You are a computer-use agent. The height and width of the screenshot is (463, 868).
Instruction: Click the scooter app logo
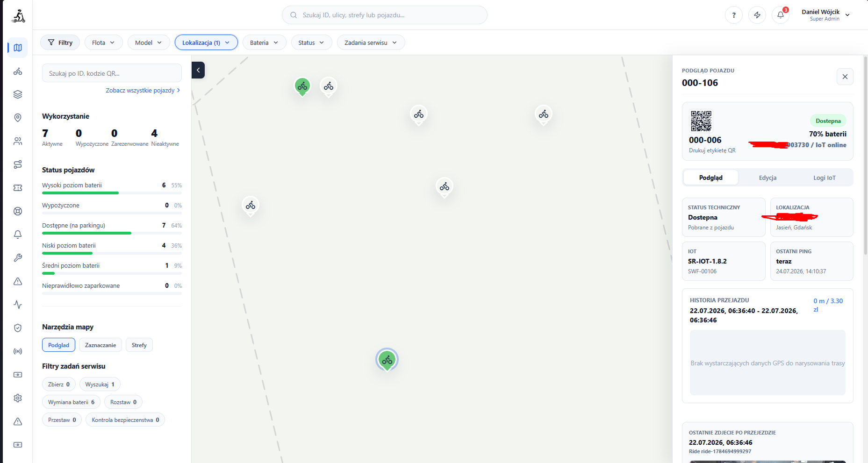[x=18, y=16]
